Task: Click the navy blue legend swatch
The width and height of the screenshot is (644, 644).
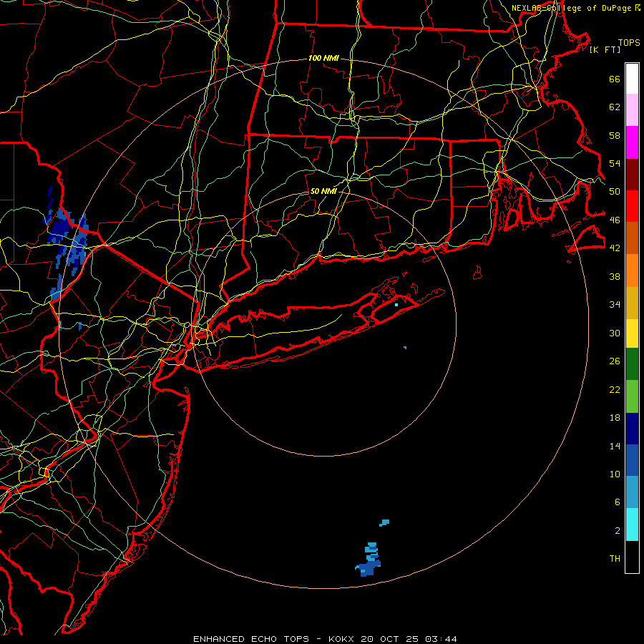Action: point(632,429)
